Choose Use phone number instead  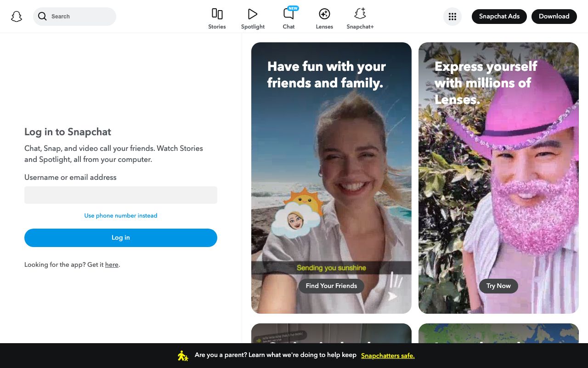[x=121, y=216]
